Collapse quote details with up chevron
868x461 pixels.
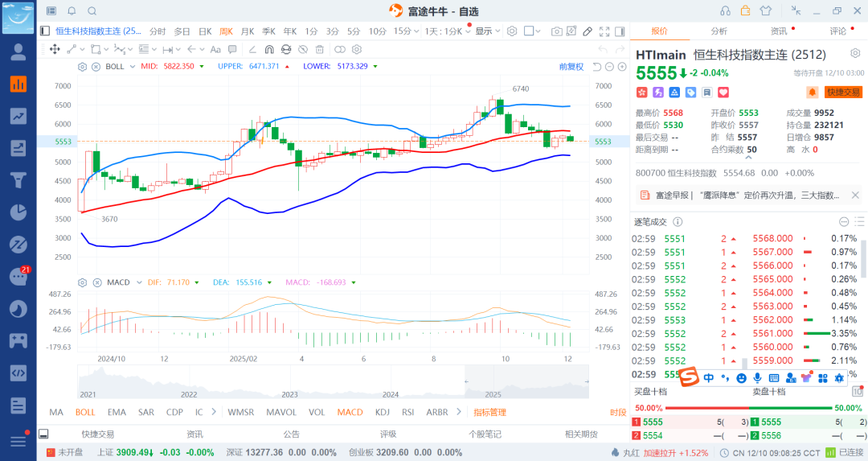tap(748, 158)
